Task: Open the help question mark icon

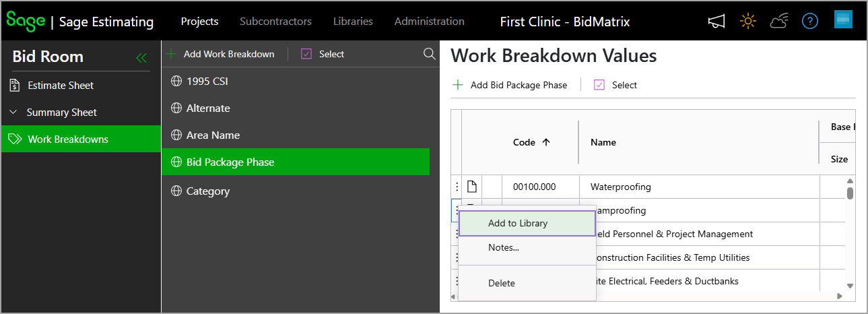Action: 809,22
